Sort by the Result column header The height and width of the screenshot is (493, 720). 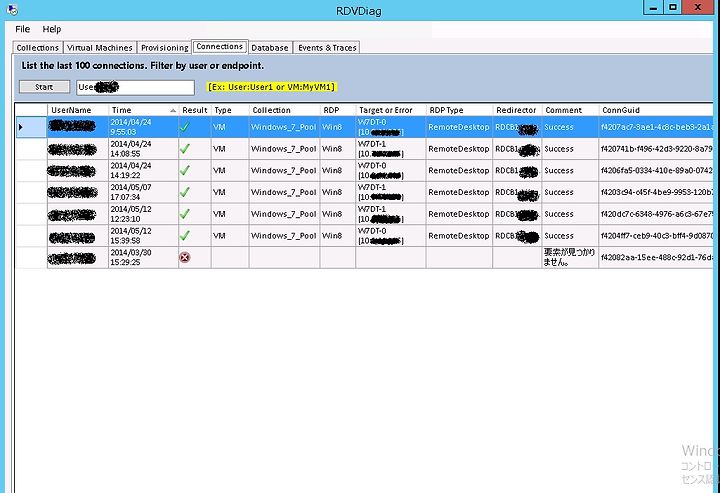(x=195, y=110)
